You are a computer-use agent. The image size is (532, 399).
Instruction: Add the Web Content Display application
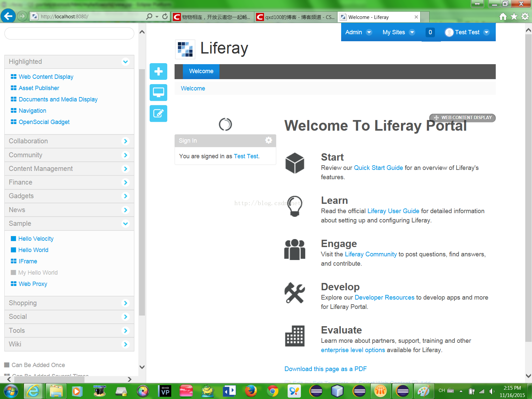point(46,77)
